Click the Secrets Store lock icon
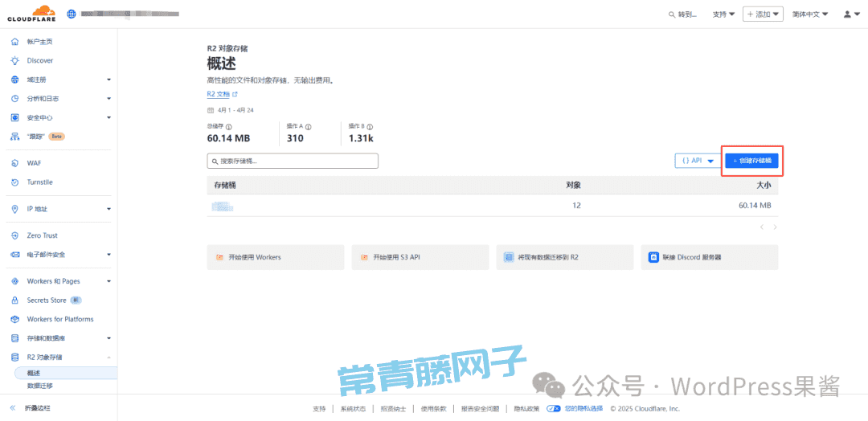The image size is (868, 421). point(15,300)
